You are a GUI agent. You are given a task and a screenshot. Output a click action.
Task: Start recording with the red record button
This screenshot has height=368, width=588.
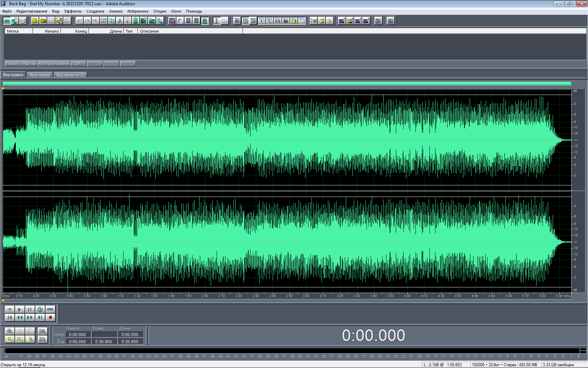50,318
